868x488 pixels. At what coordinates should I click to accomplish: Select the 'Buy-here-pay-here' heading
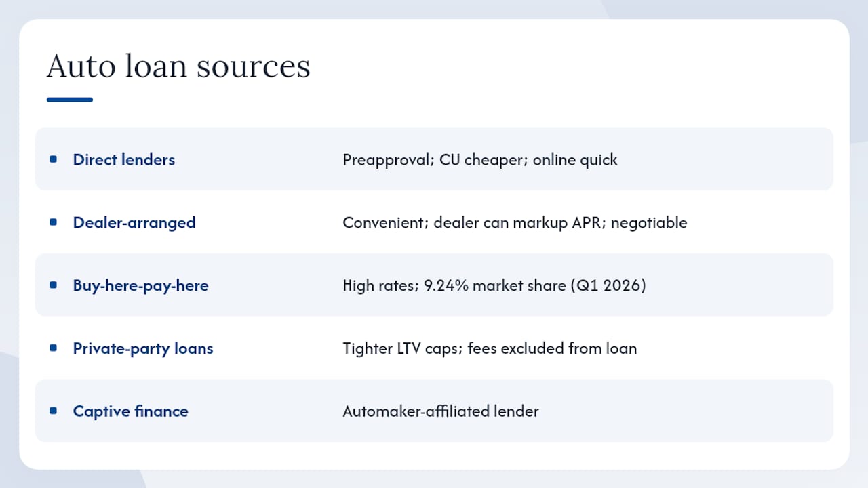[140, 285]
